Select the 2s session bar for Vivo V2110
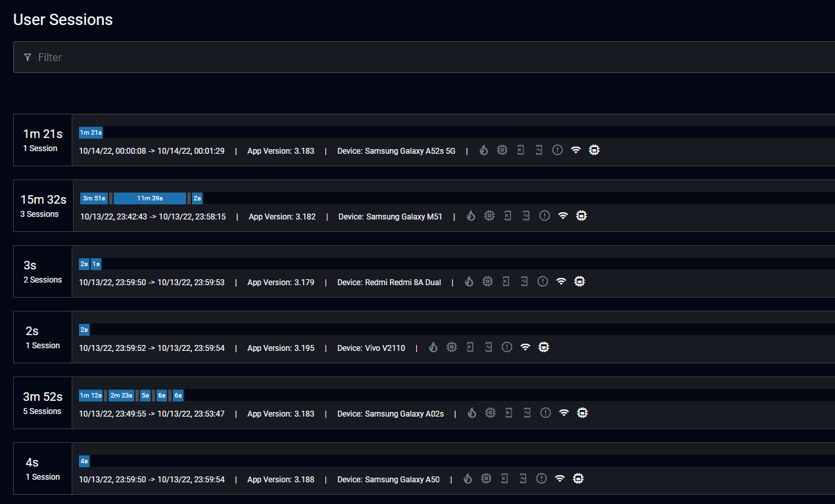Viewport: 835px width, 504px height. point(84,330)
